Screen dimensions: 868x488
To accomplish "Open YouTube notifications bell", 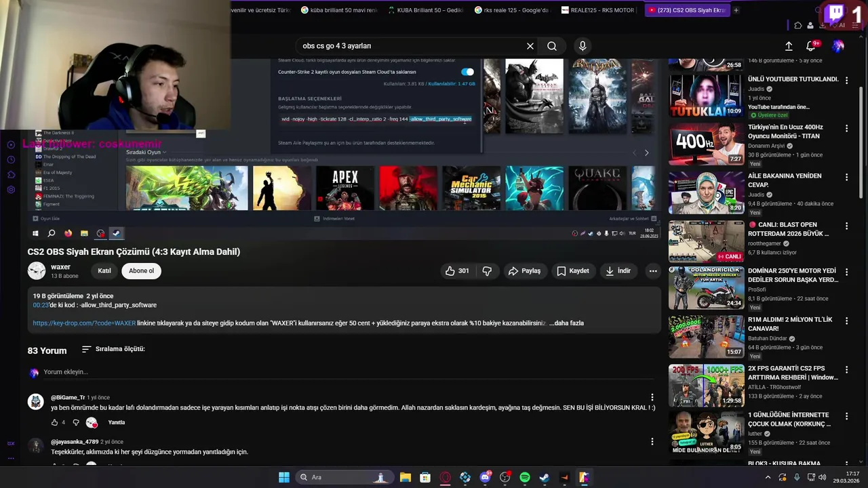I will pyautogui.click(x=811, y=46).
